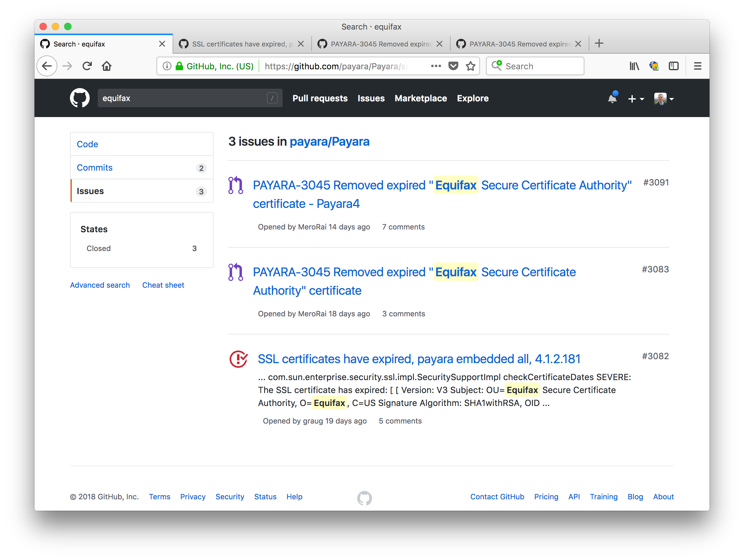Open the Firefox Library icon

pyautogui.click(x=634, y=66)
